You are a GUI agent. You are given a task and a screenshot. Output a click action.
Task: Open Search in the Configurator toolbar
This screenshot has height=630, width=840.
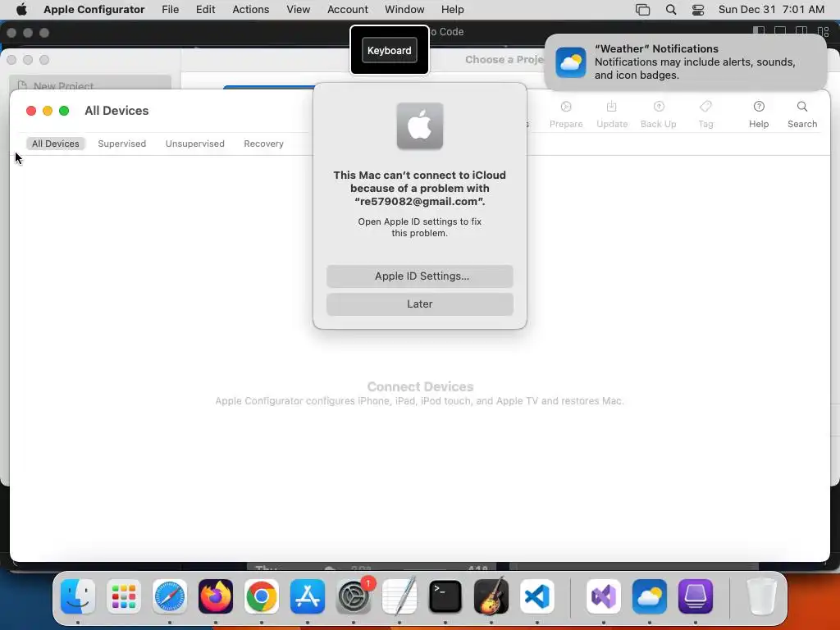tap(802, 115)
